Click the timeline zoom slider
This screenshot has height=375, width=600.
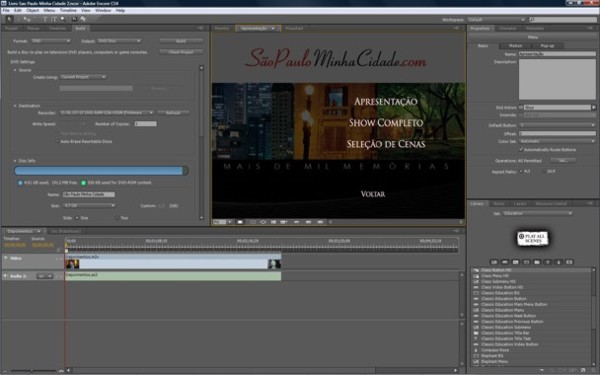[33, 370]
